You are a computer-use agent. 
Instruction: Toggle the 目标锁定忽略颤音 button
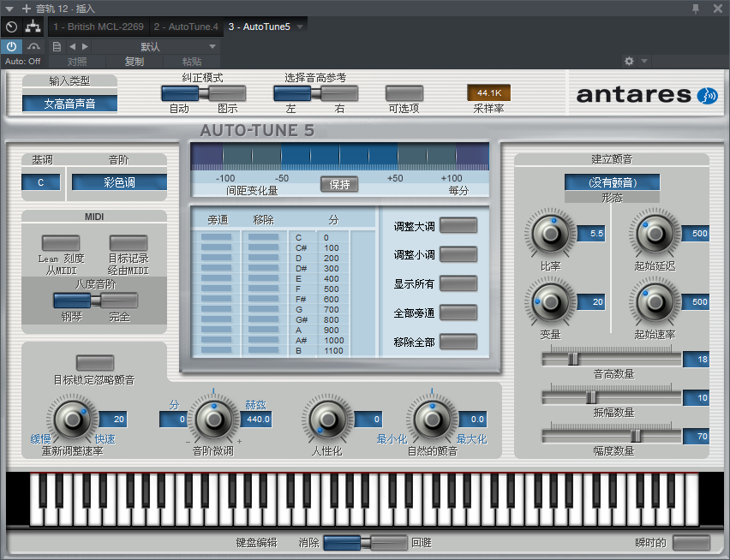click(94, 362)
